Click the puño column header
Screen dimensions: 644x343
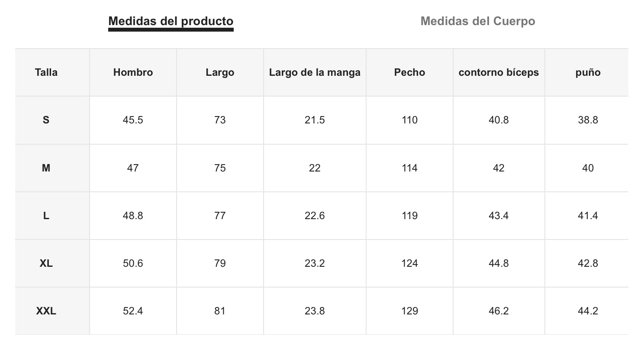[588, 72]
